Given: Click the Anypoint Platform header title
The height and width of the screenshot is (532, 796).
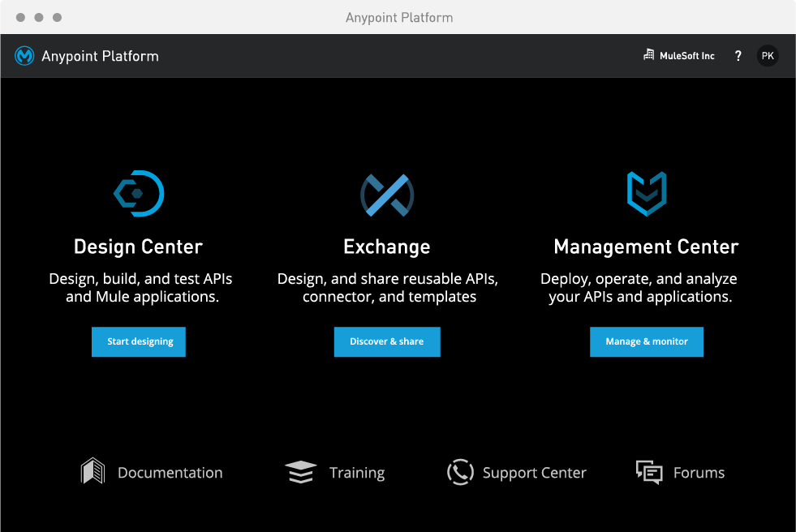Looking at the screenshot, I should point(100,56).
